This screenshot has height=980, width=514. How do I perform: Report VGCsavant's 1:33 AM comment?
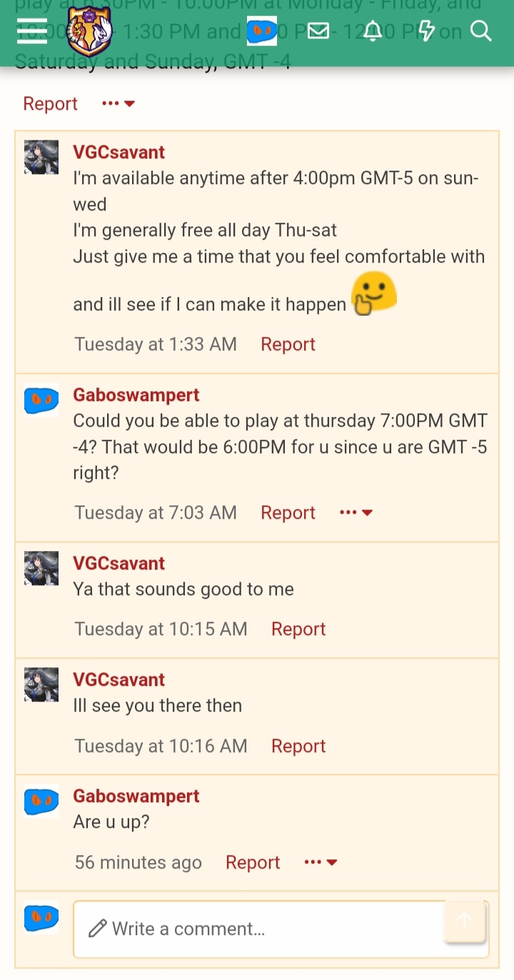tap(288, 344)
